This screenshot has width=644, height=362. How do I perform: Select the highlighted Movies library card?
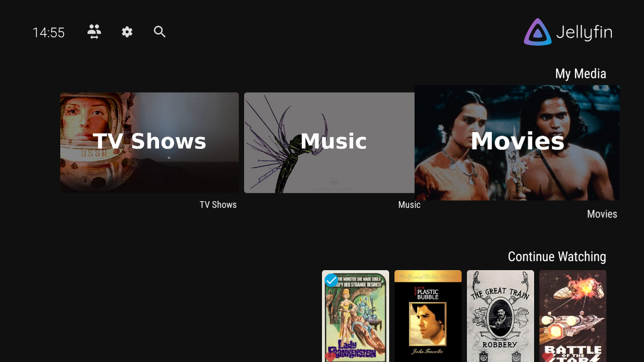(x=517, y=142)
